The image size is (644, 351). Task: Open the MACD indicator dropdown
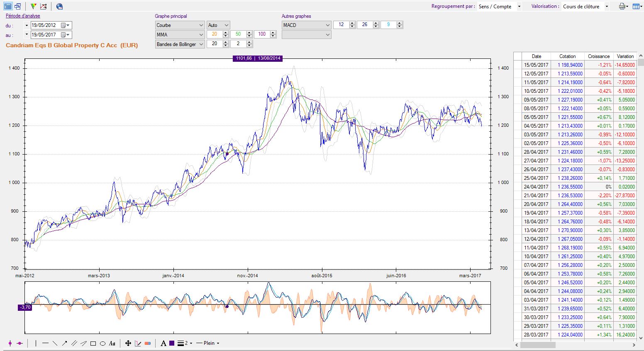coord(306,25)
